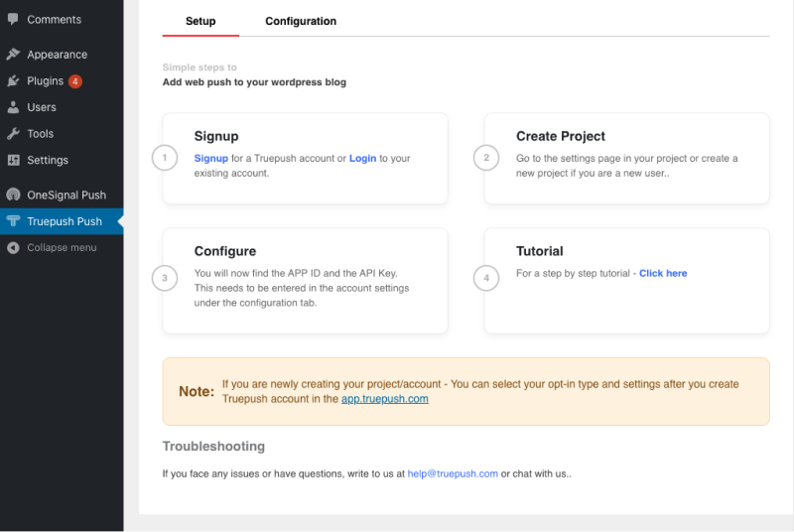Viewport: 794px width, 532px height.
Task: Click the Truepush Push T icon
Action: click(x=13, y=221)
